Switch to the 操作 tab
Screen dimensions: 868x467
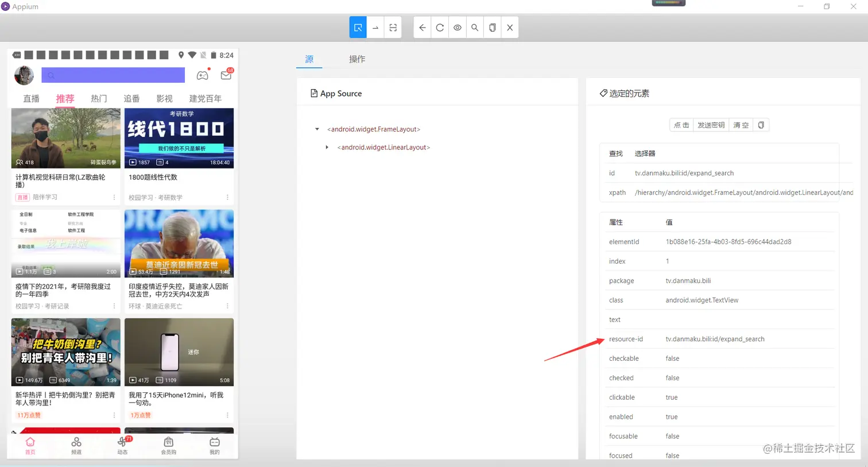(357, 59)
